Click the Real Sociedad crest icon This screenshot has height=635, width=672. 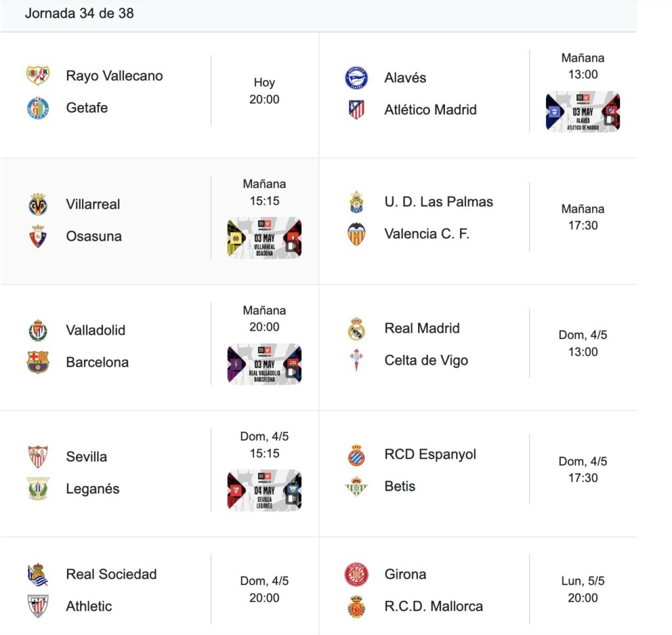(37, 574)
